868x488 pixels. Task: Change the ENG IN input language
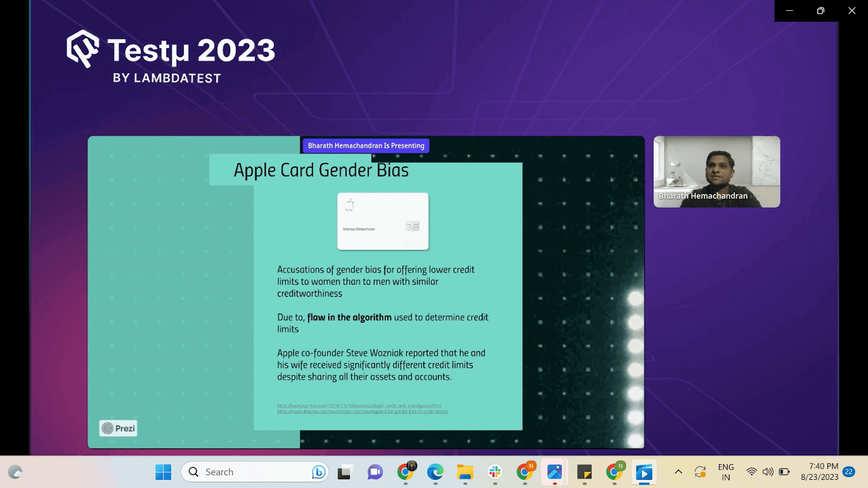pyautogui.click(x=726, y=472)
